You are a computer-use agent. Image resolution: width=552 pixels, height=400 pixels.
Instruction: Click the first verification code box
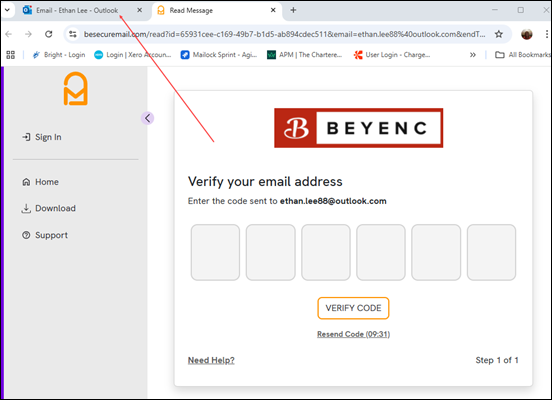[x=215, y=252]
